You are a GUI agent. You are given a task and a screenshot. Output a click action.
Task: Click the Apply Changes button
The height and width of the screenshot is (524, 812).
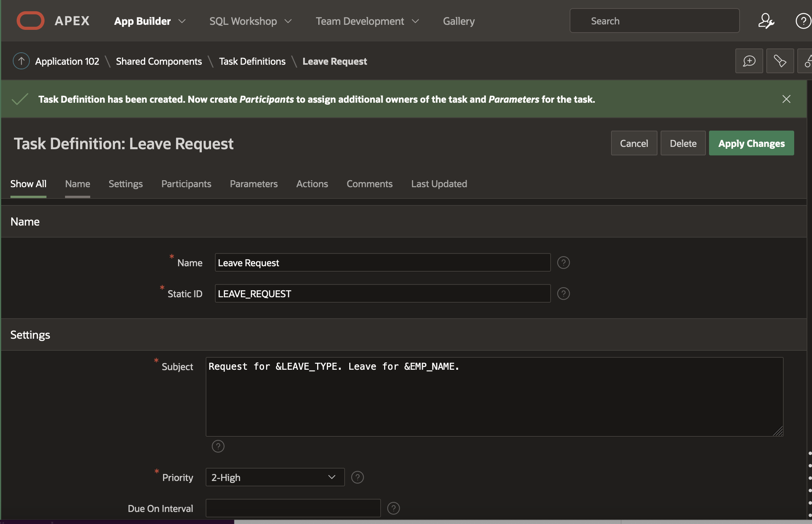click(x=751, y=143)
